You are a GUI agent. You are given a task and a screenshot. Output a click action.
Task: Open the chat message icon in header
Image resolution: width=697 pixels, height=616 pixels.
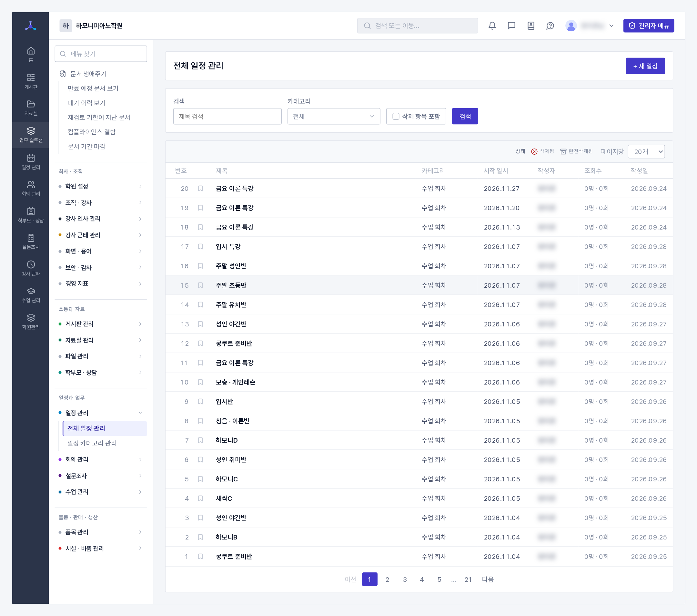(511, 26)
